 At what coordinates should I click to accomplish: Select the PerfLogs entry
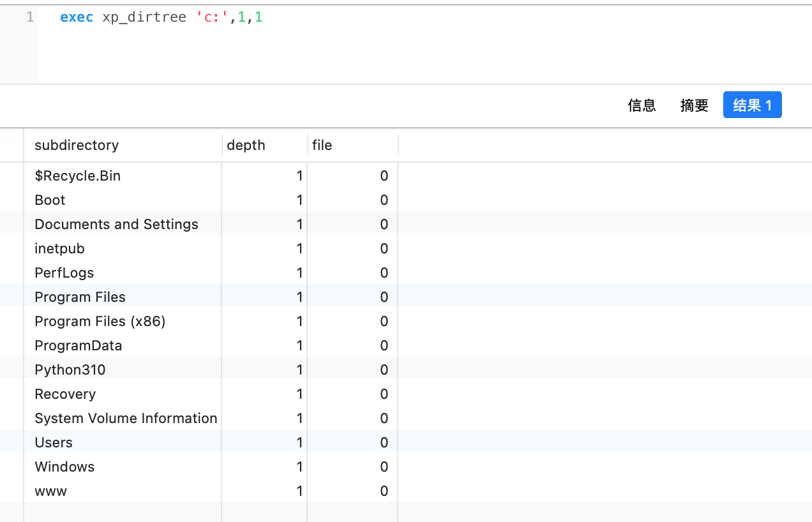coord(64,273)
